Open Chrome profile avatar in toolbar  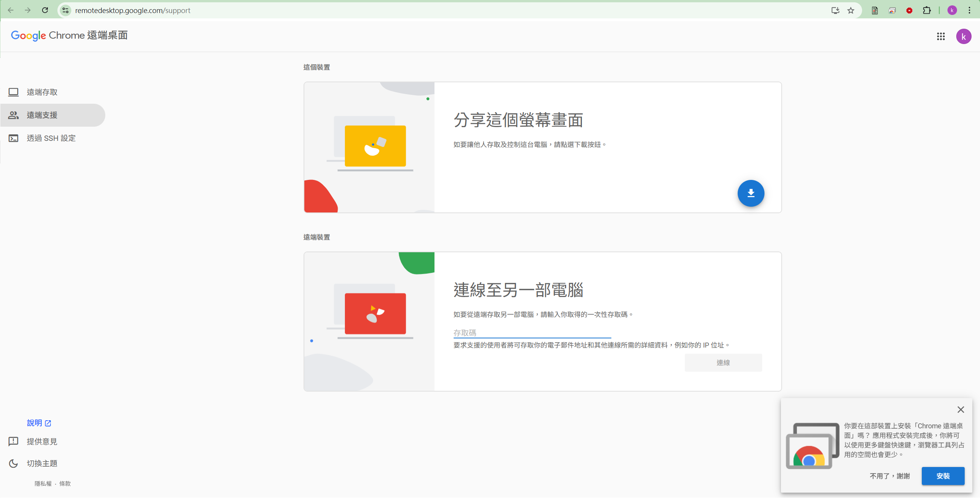point(952,10)
